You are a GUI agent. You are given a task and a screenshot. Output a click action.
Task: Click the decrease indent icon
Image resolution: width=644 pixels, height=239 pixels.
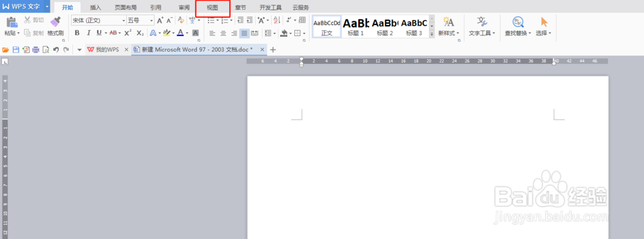(x=240, y=20)
